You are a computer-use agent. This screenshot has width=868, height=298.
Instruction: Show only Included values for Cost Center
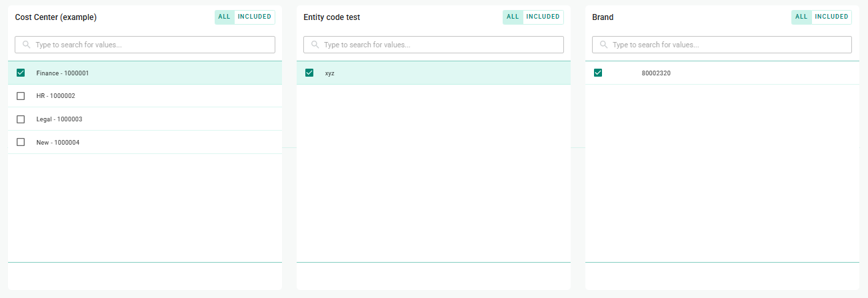[255, 17]
